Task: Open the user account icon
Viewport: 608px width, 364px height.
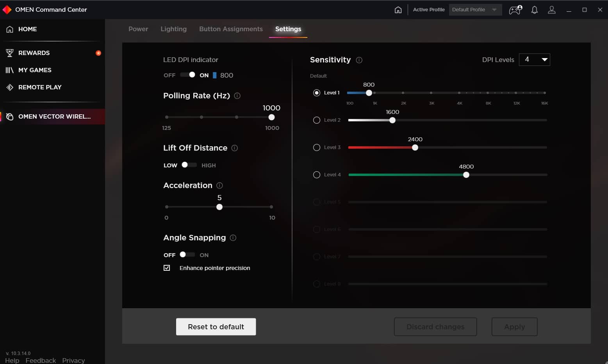Action: tap(551, 10)
